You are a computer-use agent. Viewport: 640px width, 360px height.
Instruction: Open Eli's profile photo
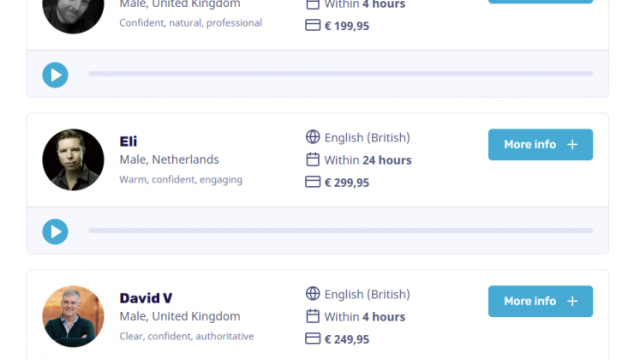pos(73,160)
